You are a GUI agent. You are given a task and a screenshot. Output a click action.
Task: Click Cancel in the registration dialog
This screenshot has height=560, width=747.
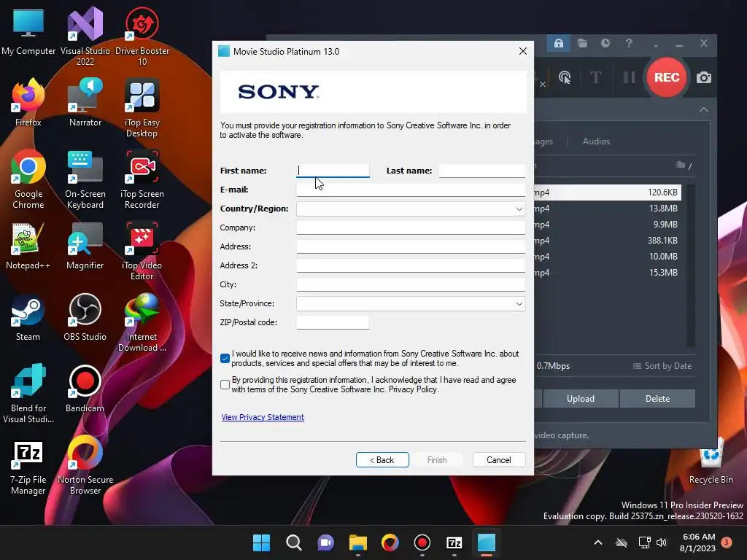point(499,460)
